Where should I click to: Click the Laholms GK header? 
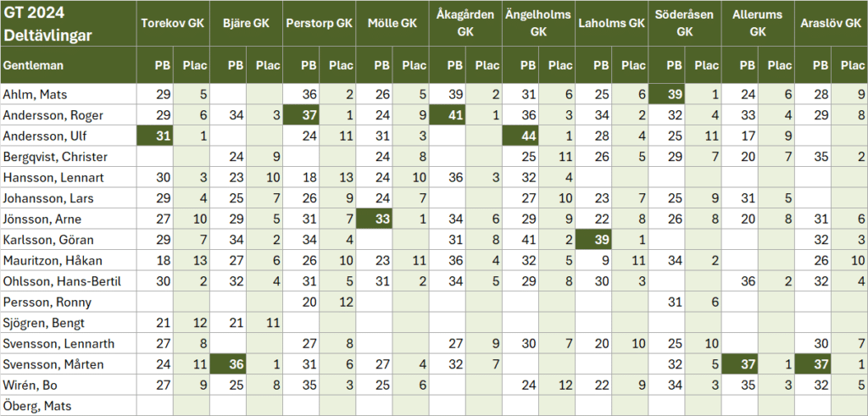click(611, 24)
